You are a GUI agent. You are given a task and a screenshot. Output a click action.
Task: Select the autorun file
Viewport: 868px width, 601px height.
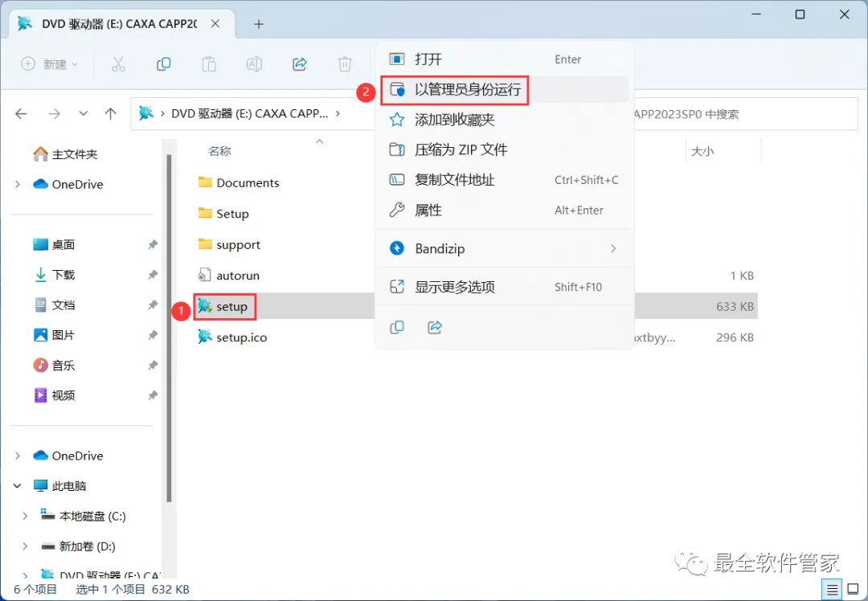click(x=228, y=276)
